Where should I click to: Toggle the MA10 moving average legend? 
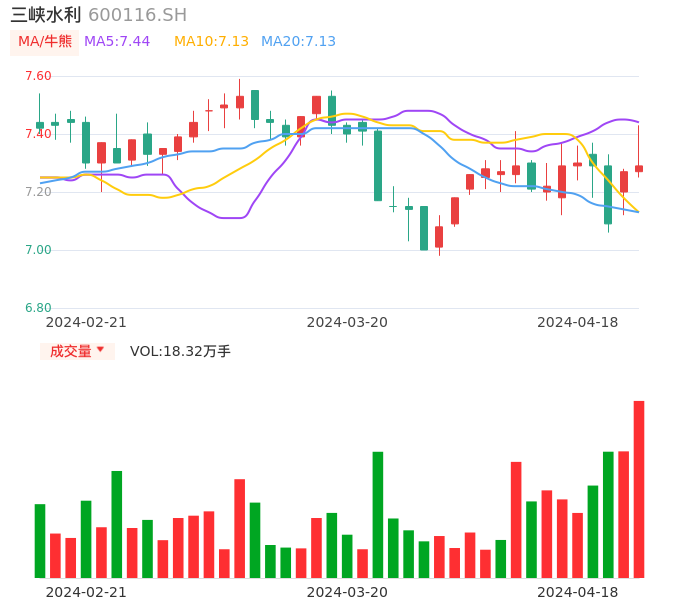(211, 41)
